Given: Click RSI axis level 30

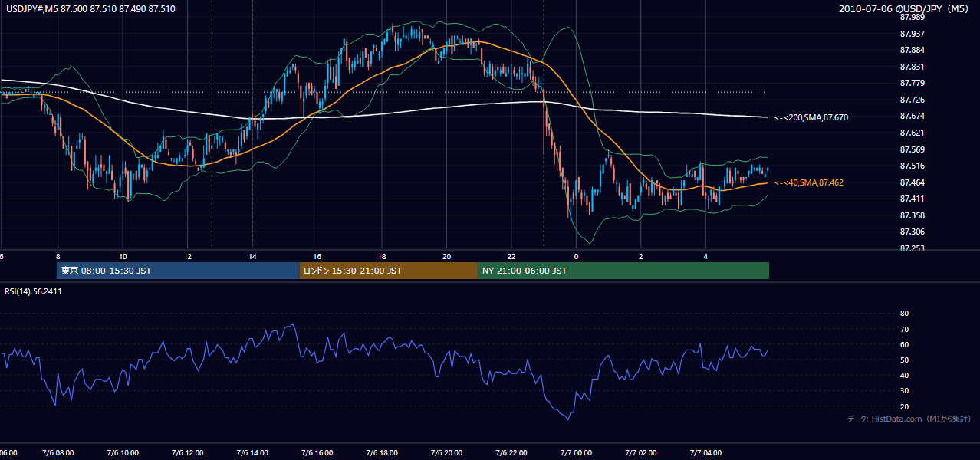Looking at the screenshot, I should tap(904, 391).
